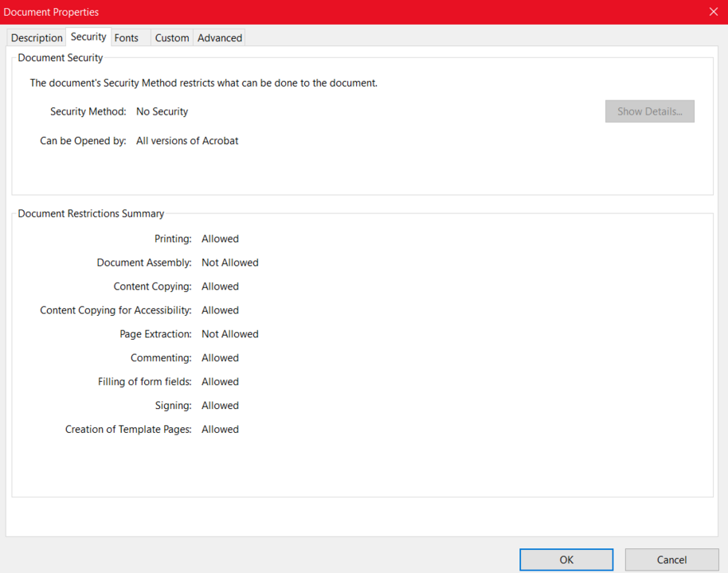Image resolution: width=728 pixels, height=573 pixels.
Task: Click the Content Copying for Accessibility label
Action: pos(115,310)
